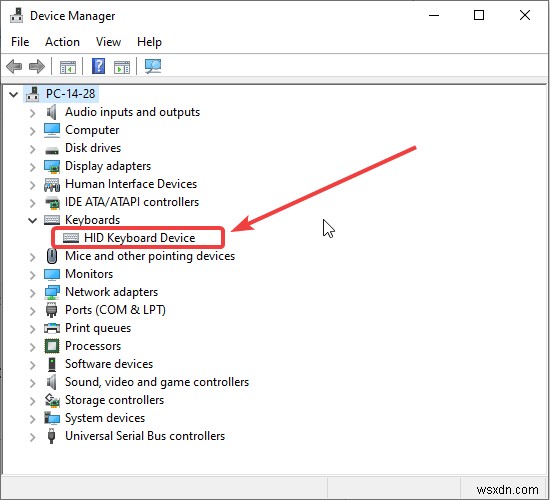Click the Display adapters icon
The height and width of the screenshot is (500, 550).
(x=52, y=166)
